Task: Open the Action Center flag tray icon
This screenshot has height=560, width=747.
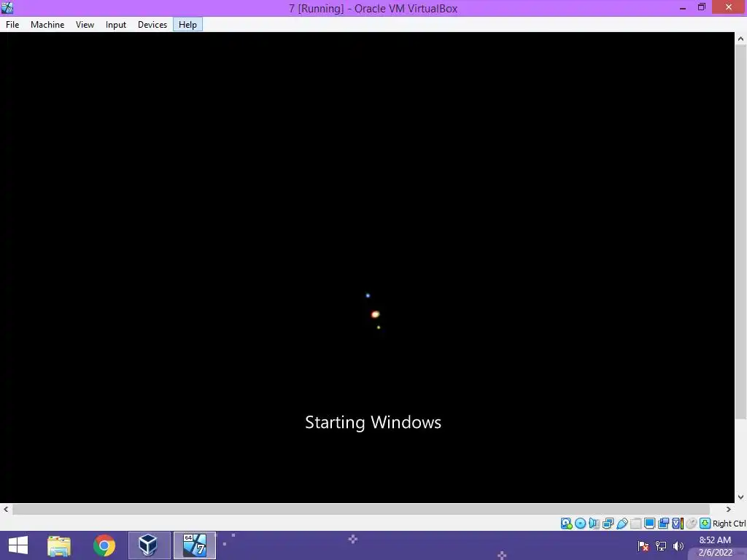Action: (643, 546)
